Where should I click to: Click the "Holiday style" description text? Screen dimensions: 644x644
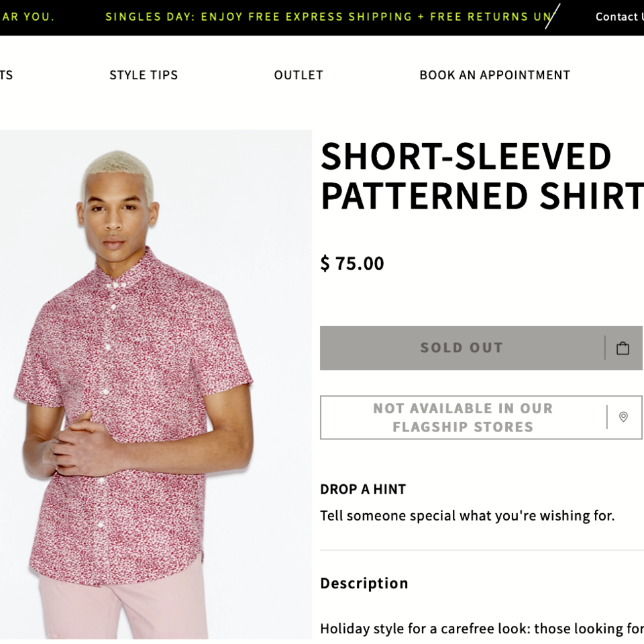[x=481, y=629]
